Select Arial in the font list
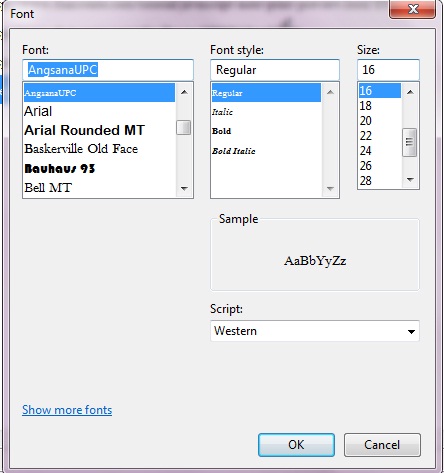Viewport: 444px width, 473px height. coord(99,111)
